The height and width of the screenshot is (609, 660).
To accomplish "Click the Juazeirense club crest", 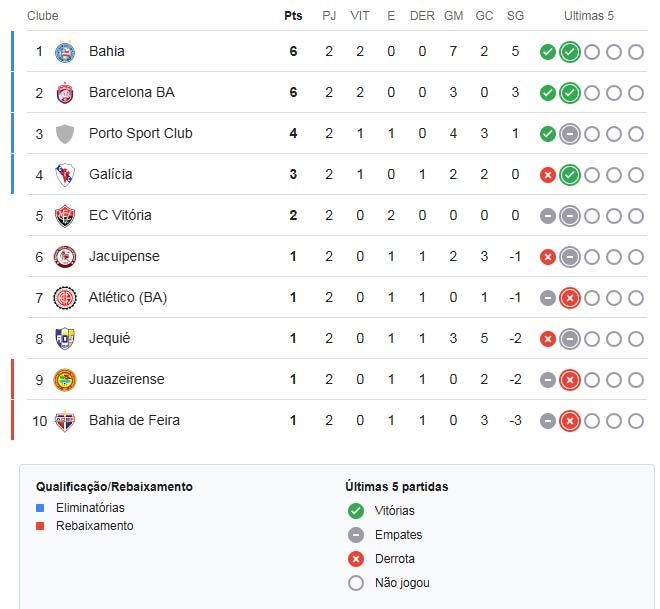I will (x=65, y=379).
